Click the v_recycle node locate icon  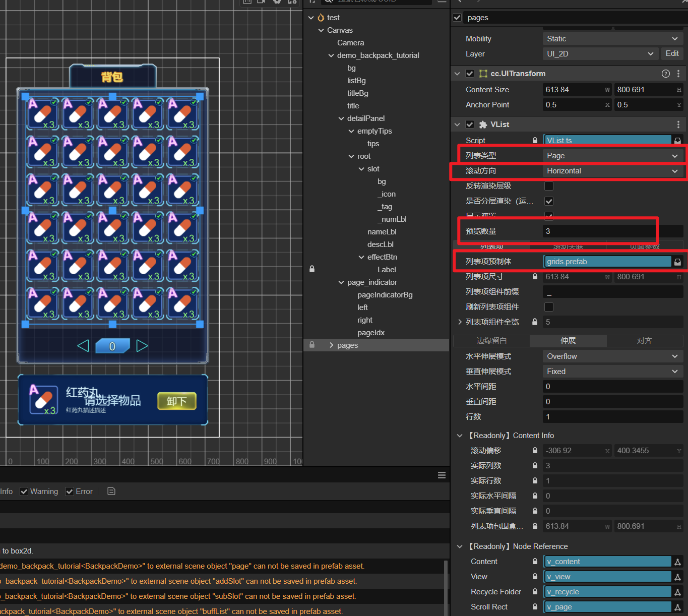tap(677, 592)
